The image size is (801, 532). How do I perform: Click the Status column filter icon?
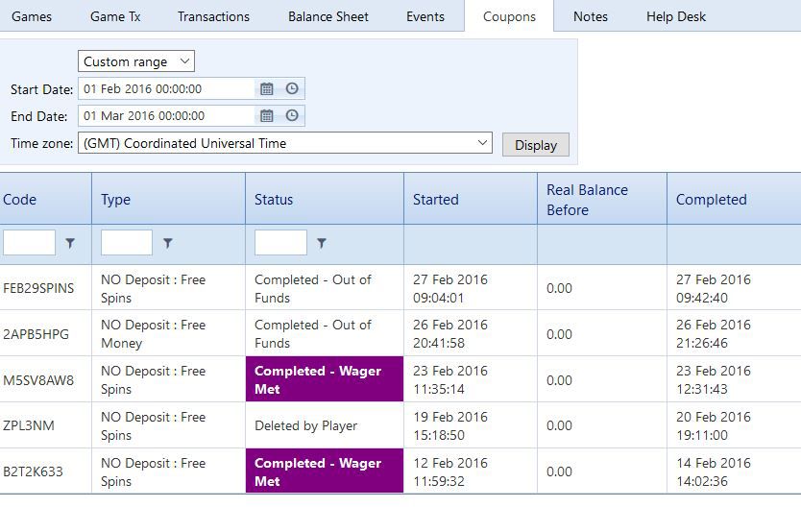click(322, 243)
